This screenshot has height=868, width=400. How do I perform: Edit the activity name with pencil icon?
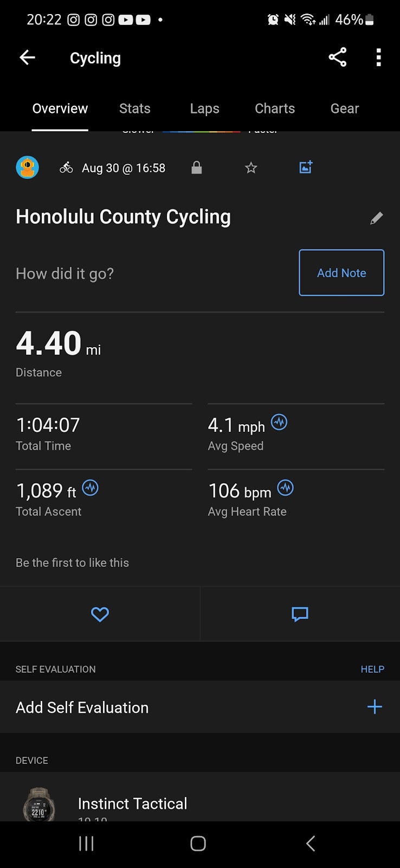tap(376, 218)
